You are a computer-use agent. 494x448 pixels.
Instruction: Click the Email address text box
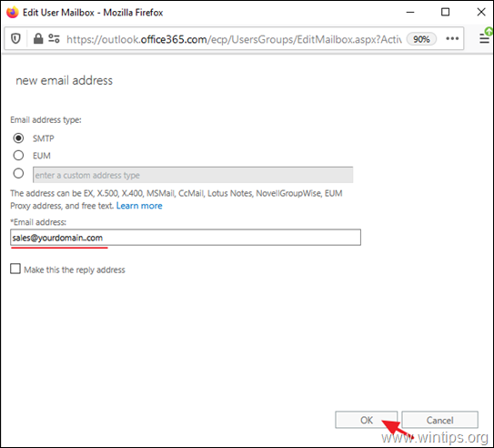[186, 238]
